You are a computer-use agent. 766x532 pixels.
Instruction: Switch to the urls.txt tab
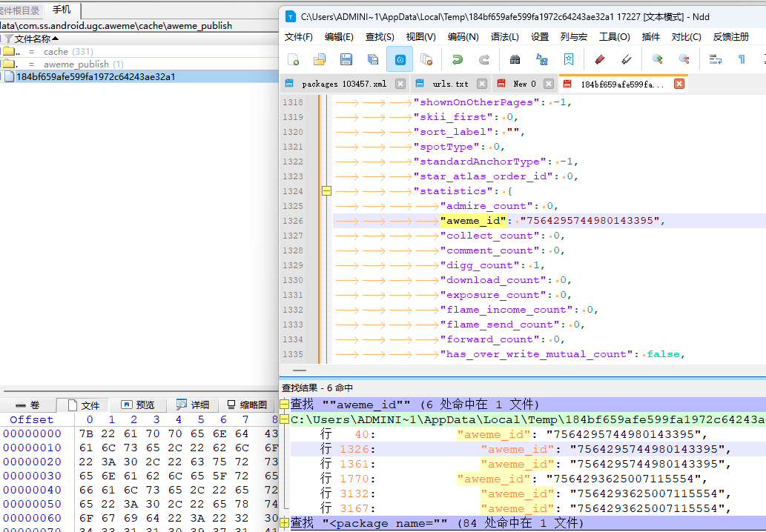point(449,84)
